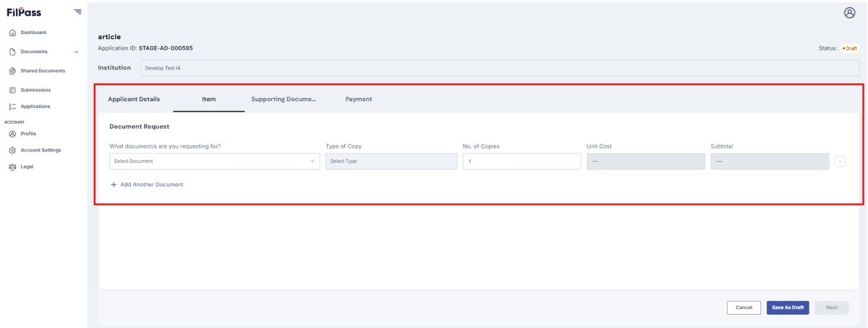868x328 pixels.
Task: Click the Profile person icon
Action: tap(12, 134)
